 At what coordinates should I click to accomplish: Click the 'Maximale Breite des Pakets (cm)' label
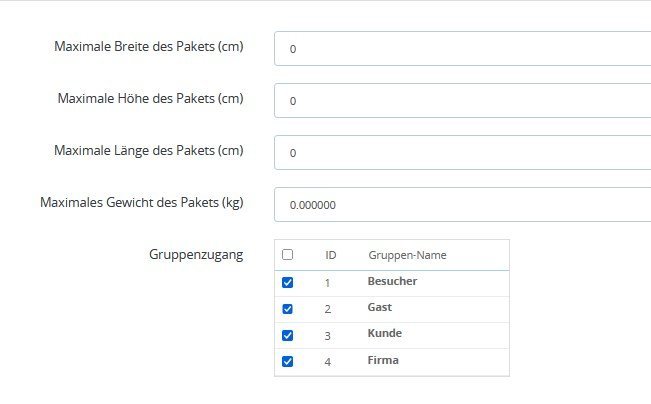pos(150,46)
